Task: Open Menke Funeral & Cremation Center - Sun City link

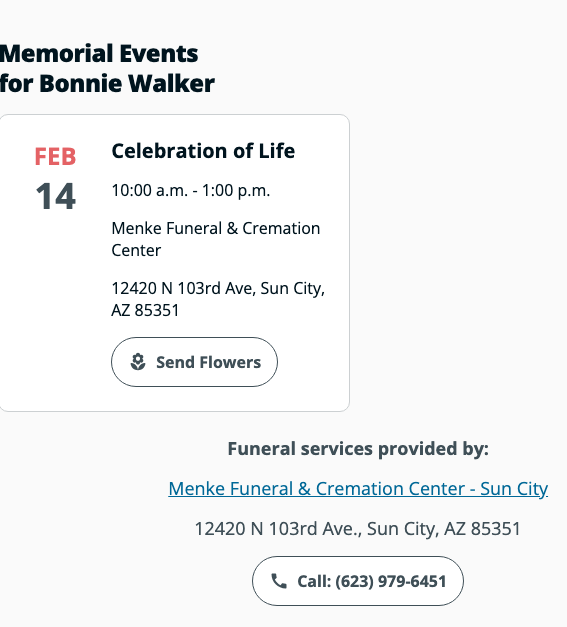Action: tap(358, 489)
